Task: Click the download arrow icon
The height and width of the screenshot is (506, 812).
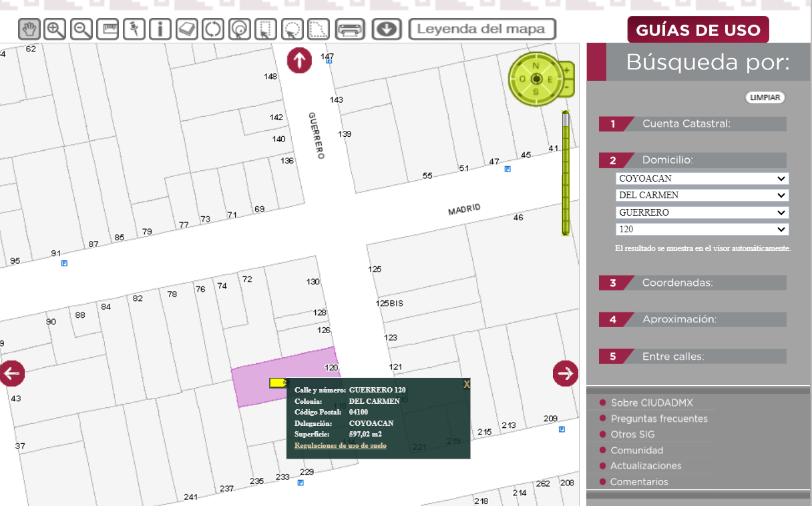Action: [387, 29]
